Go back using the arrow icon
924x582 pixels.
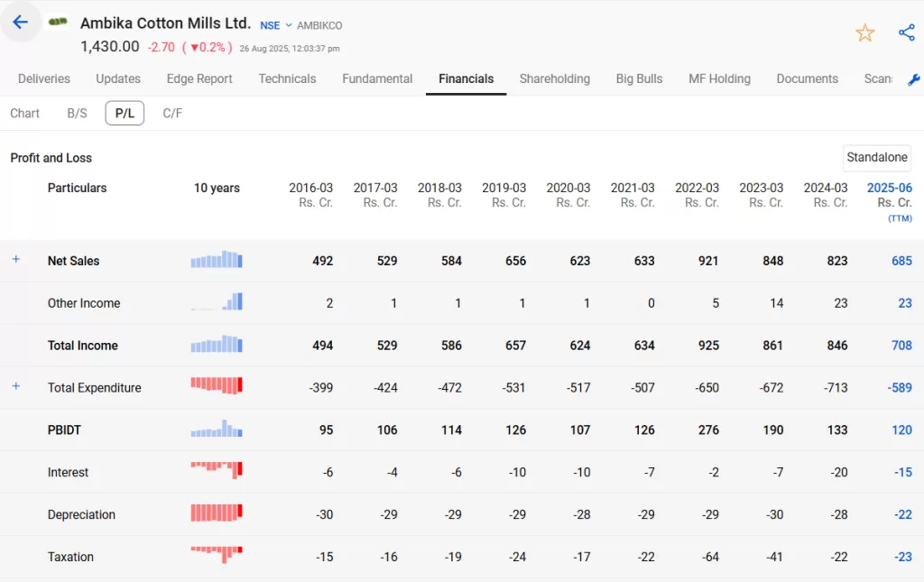click(x=21, y=23)
